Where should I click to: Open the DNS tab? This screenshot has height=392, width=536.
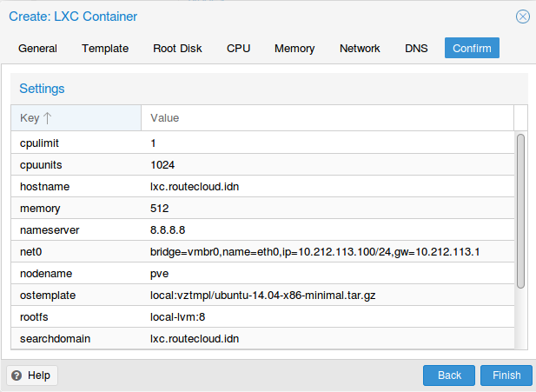click(x=416, y=48)
